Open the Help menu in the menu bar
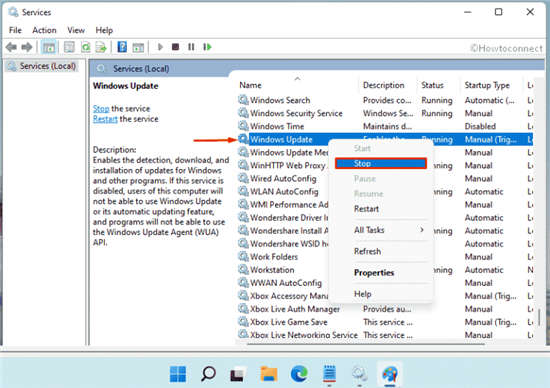This screenshot has height=388, width=550. point(104,30)
